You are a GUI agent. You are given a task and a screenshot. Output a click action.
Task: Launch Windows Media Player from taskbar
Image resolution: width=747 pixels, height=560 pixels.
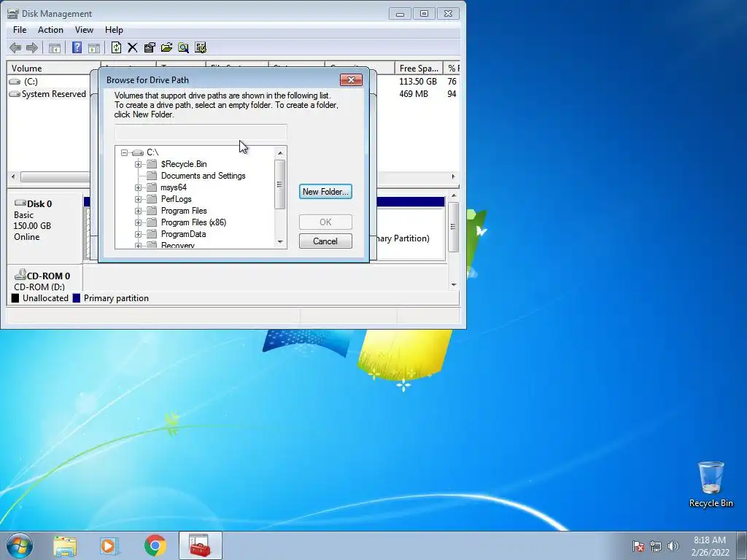pos(109,545)
